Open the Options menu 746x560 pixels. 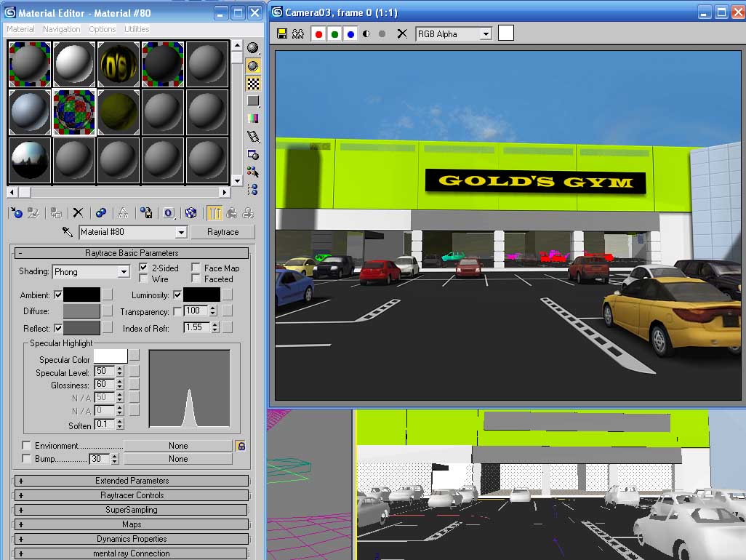click(x=103, y=29)
